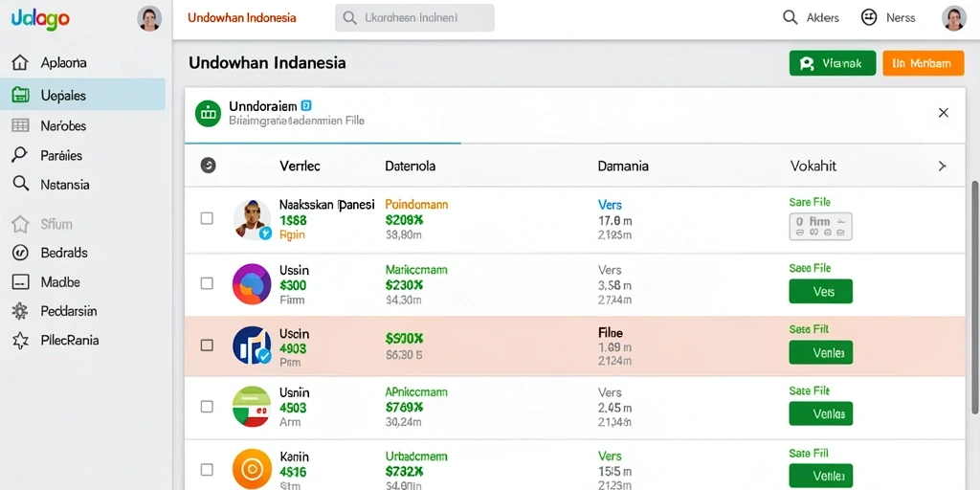Click the Ves button in Ussin row
Viewport: 980px width, 490px height.
820,291
